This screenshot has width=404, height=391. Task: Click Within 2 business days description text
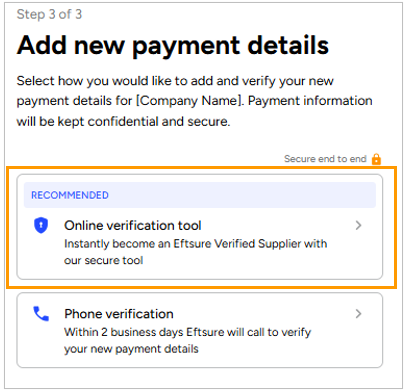click(187, 332)
